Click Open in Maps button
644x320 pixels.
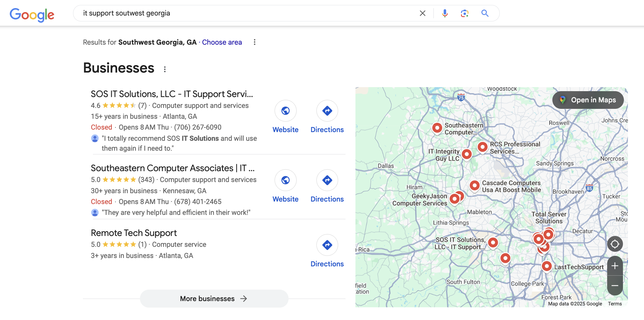click(588, 100)
